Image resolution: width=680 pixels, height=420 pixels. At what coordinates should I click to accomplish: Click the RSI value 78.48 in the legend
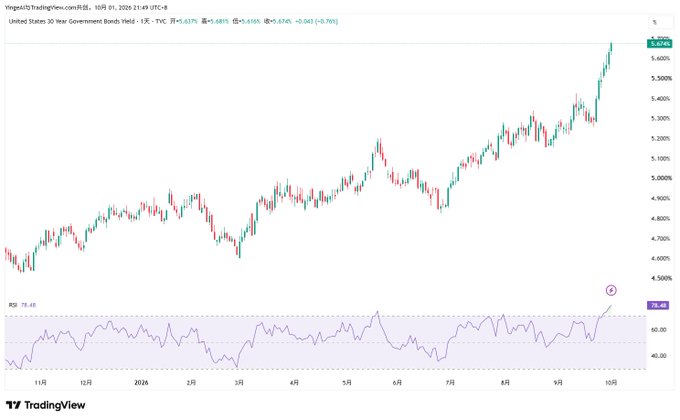(28, 305)
